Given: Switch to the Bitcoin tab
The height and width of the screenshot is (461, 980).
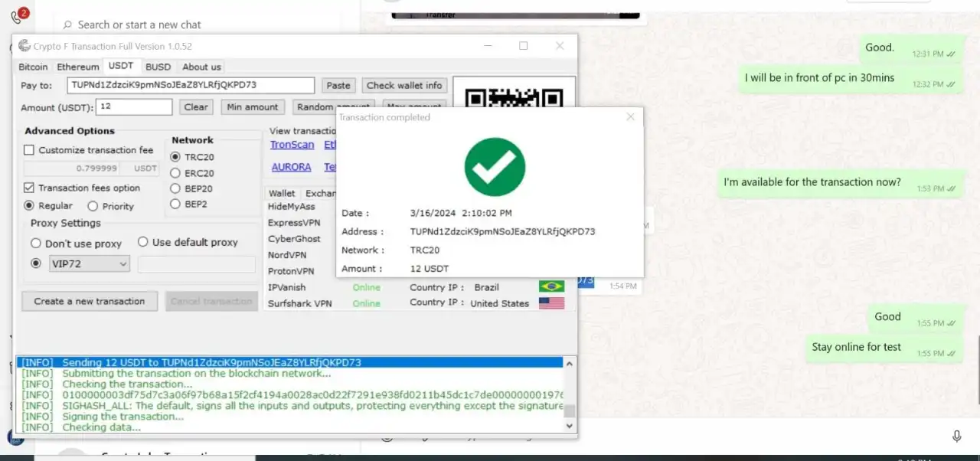Looking at the screenshot, I should click(x=33, y=67).
